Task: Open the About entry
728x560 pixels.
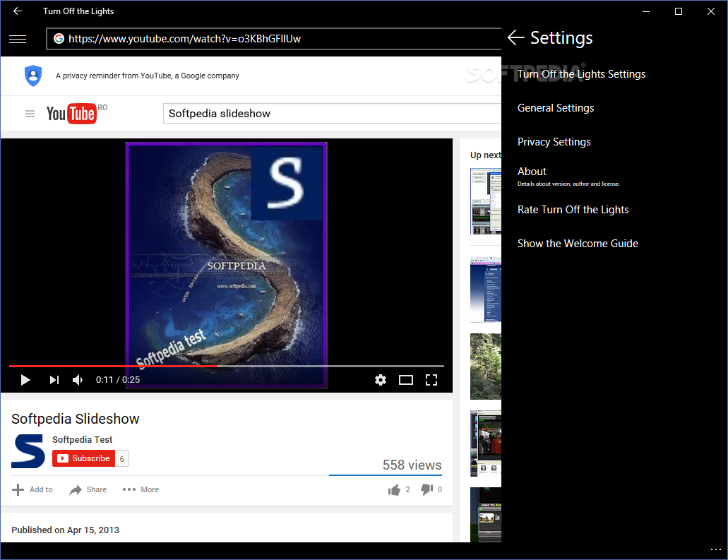Action: click(x=568, y=176)
